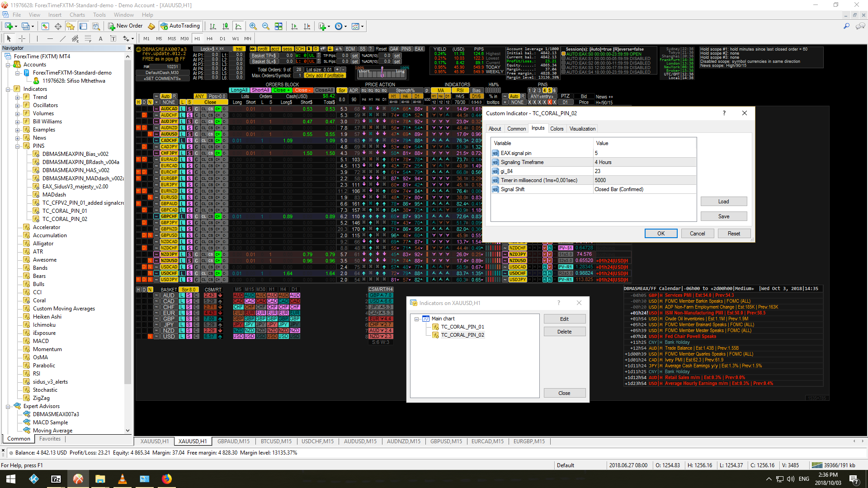Open the Favorites tab in Navigator
This screenshot has width=868, height=488.
(x=50, y=439)
